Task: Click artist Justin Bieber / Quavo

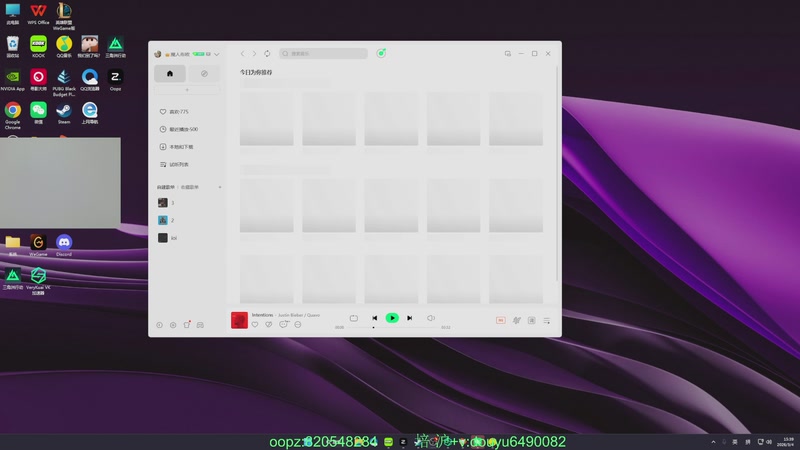Action: click(x=299, y=315)
